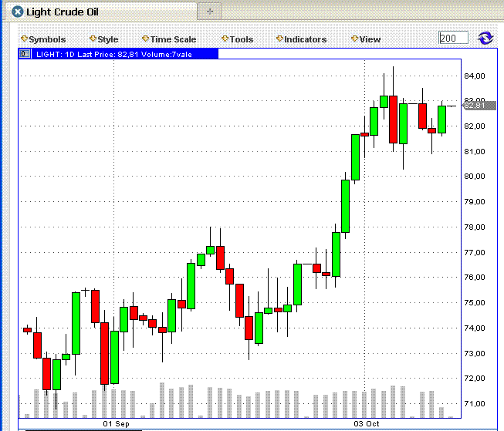The height and width of the screenshot is (431, 504).
Task: Select the Light Crude Oil tab
Action: click(100, 12)
